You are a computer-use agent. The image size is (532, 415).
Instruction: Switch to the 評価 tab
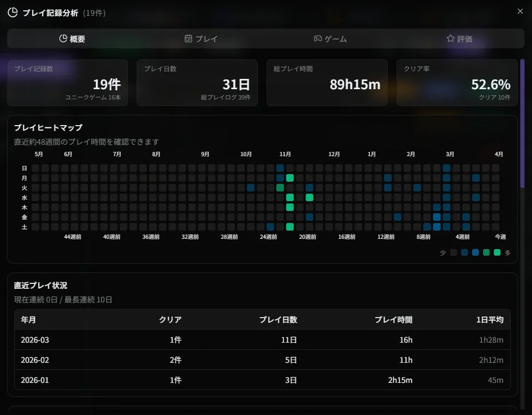459,38
